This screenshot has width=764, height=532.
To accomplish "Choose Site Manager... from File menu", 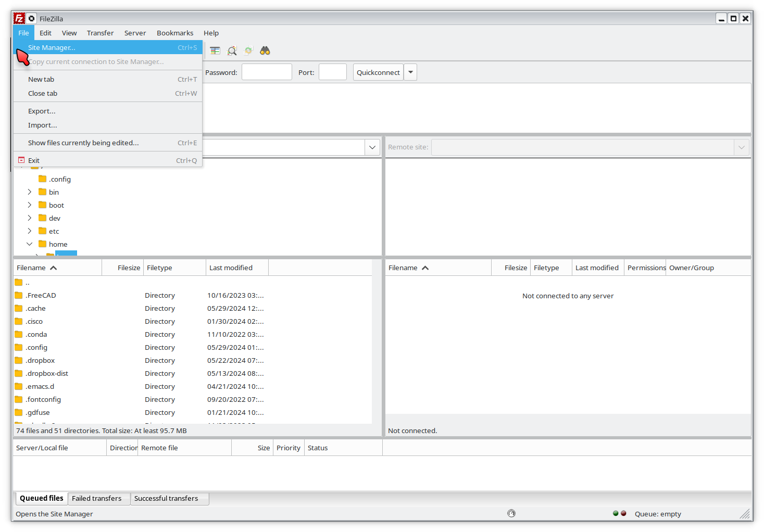I will (x=108, y=47).
